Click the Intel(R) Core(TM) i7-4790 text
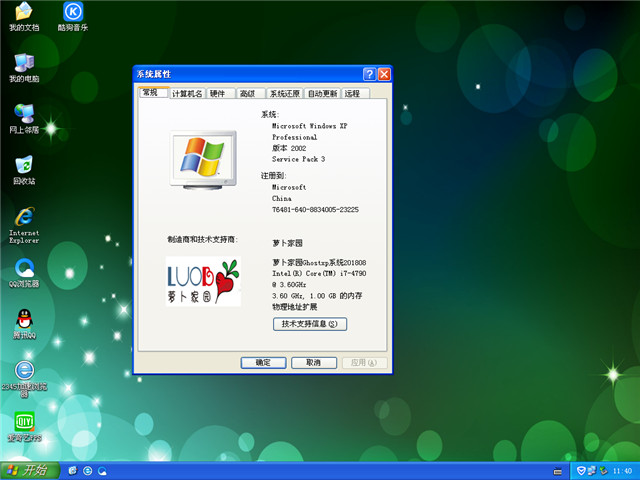Viewport: 640px width, 480px height. pos(319,273)
